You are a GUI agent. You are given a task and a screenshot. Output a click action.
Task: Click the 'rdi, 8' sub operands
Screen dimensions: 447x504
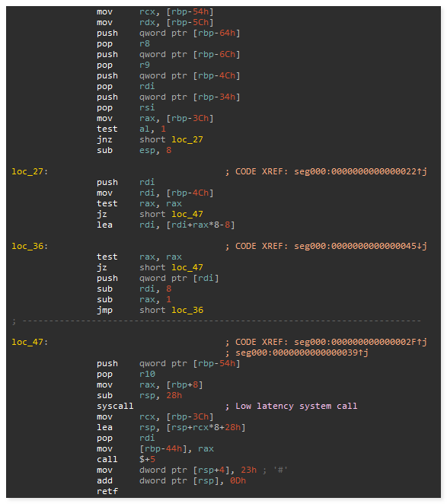155,289
